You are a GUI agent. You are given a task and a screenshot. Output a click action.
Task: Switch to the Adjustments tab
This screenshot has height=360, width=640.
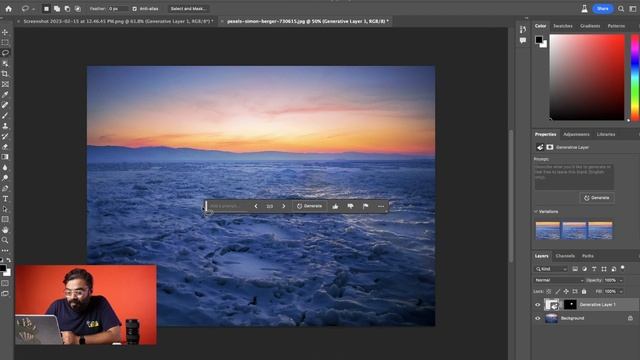[x=576, y=134]
